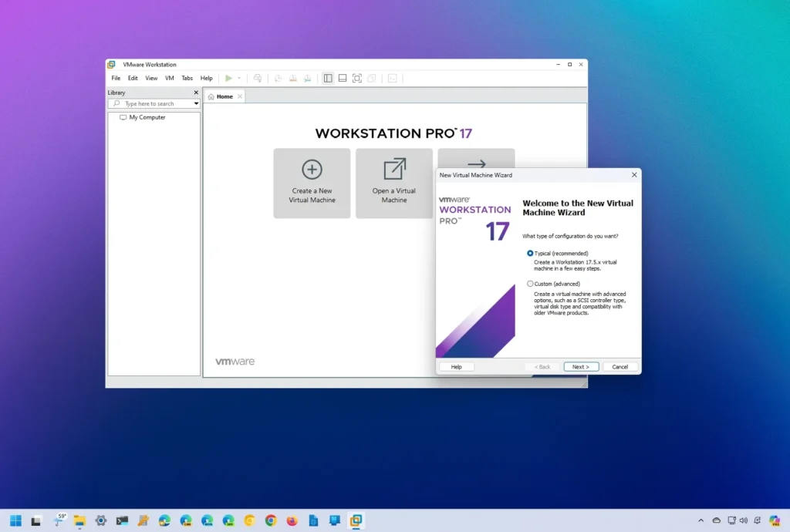
Task: Select the Custom (advanced) radio option
Action: tap(530, 284)
